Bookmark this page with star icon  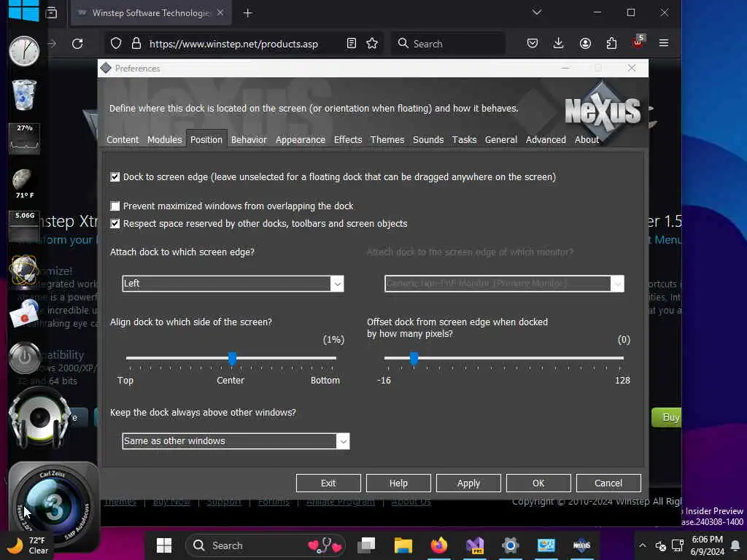click(372, 44)
